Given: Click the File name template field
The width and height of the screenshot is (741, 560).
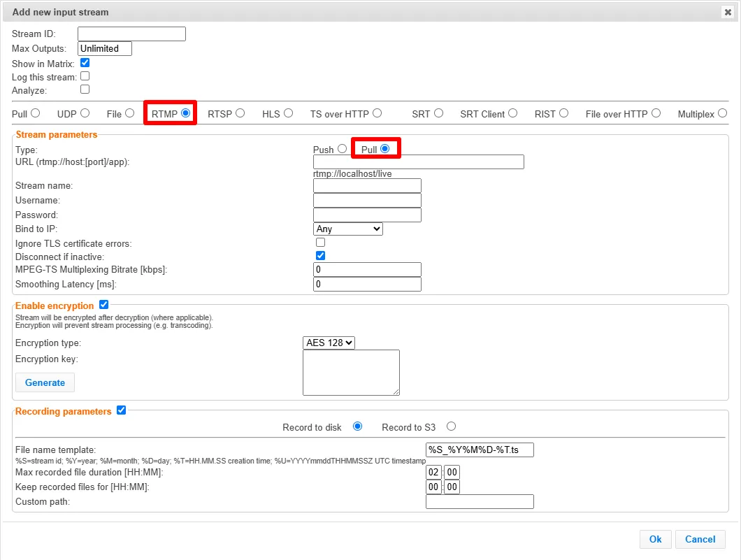Looking at the screenshot, I should [480, 450].
